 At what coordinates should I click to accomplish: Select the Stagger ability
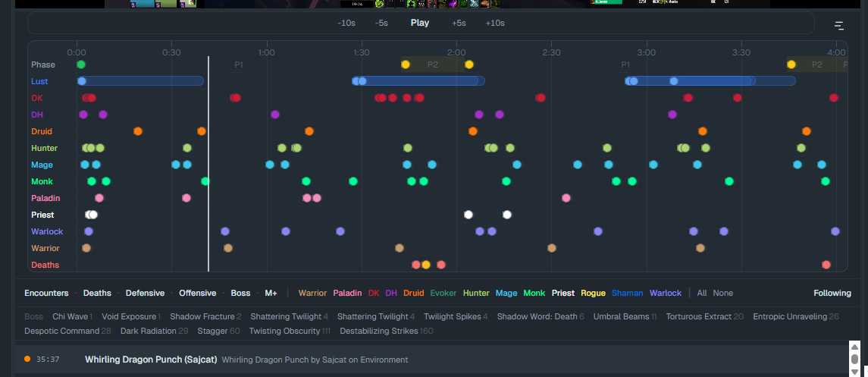click(x=218, y=331)
